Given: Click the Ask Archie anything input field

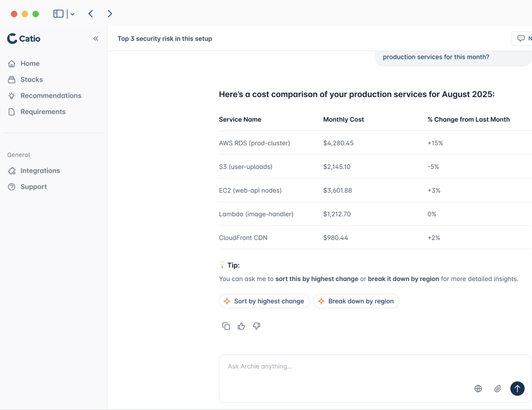Looking at the screenshot, I should click(x=348, y=366).
